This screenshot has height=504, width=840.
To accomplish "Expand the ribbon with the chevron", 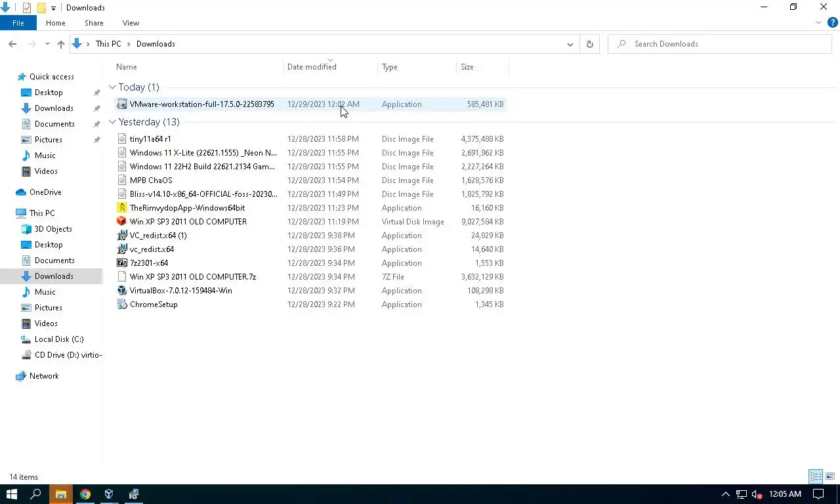I will [818, 22].
